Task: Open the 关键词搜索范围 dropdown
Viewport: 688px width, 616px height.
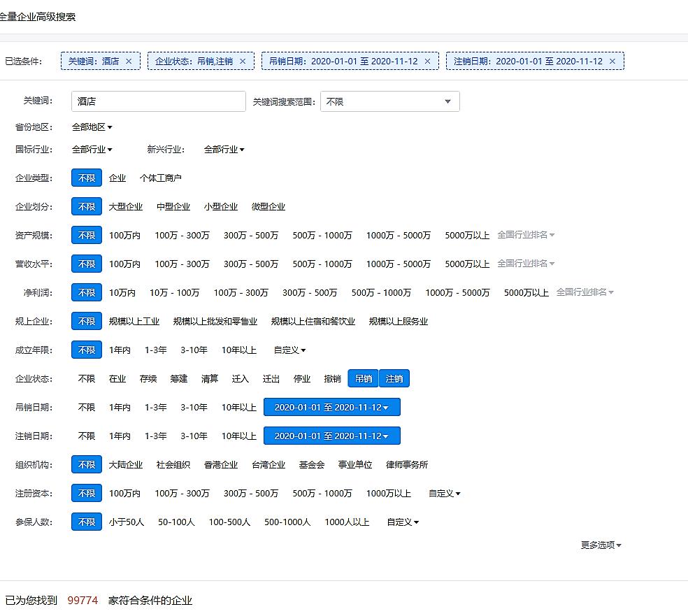Action: click(389, 101)
